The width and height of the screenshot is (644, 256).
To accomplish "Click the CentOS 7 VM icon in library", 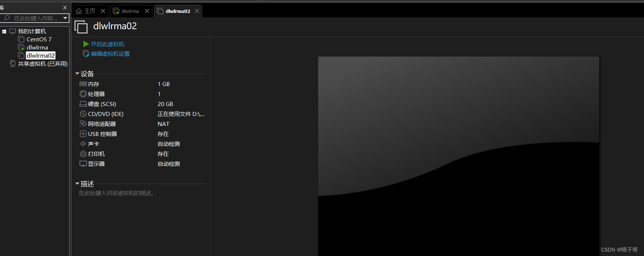I will click(x=21, y=39).
